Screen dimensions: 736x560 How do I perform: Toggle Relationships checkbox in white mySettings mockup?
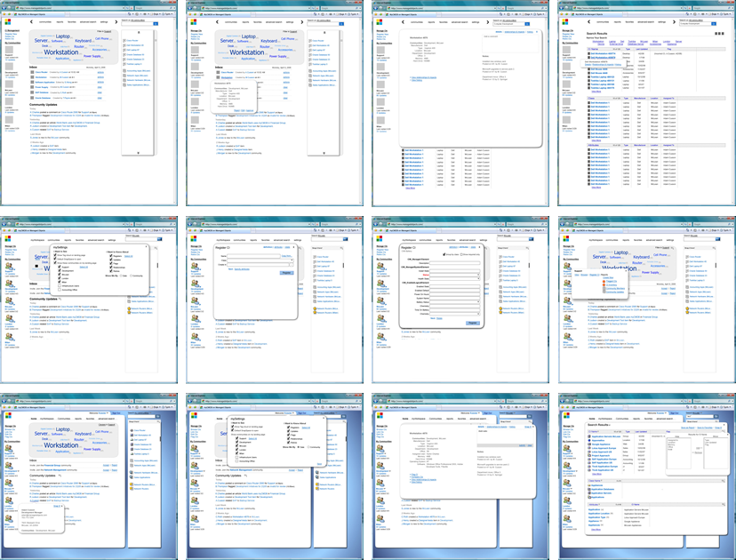coord(111,268)
